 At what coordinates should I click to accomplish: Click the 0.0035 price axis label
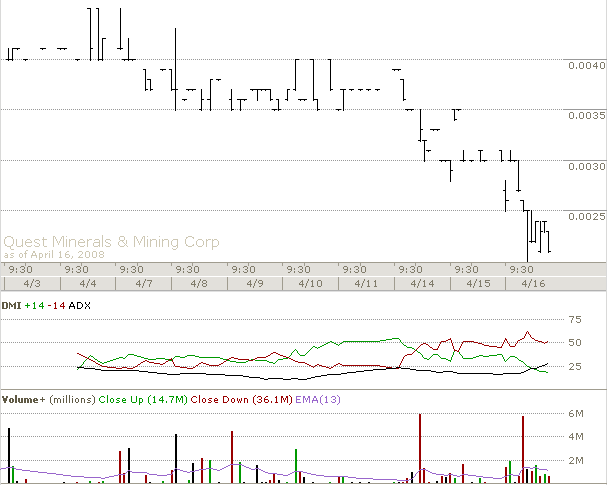pos(587,115)
